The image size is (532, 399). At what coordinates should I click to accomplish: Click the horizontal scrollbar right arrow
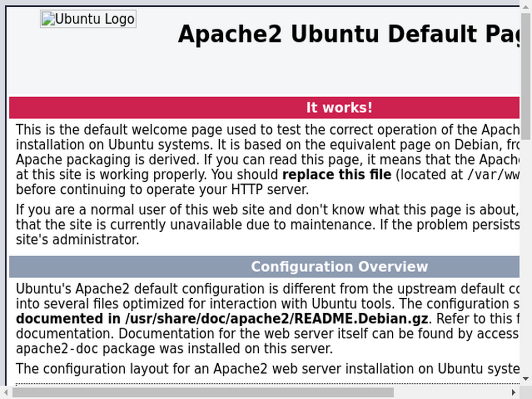514,393
